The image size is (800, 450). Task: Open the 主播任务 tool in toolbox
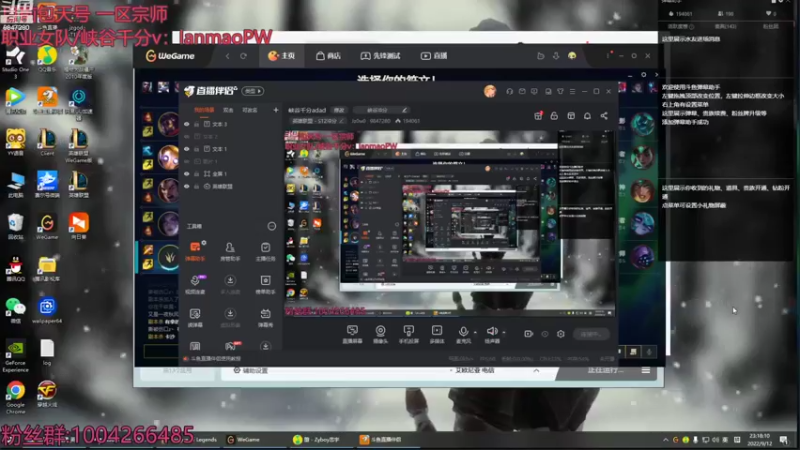[x=265, y=251]
